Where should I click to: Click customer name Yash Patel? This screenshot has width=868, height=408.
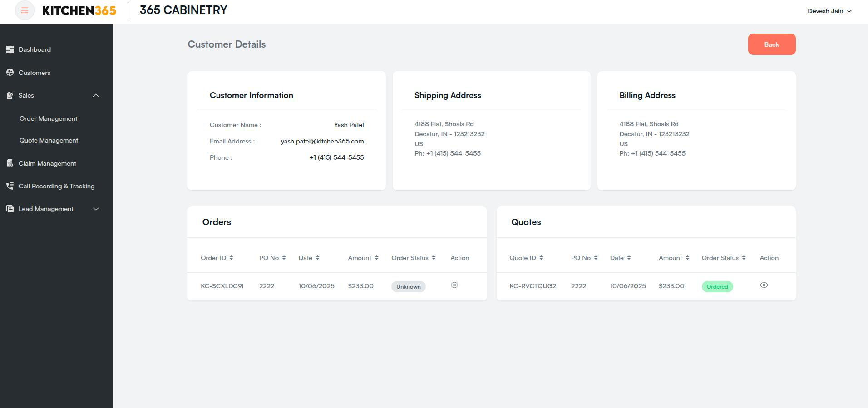(x=349, y=125)
